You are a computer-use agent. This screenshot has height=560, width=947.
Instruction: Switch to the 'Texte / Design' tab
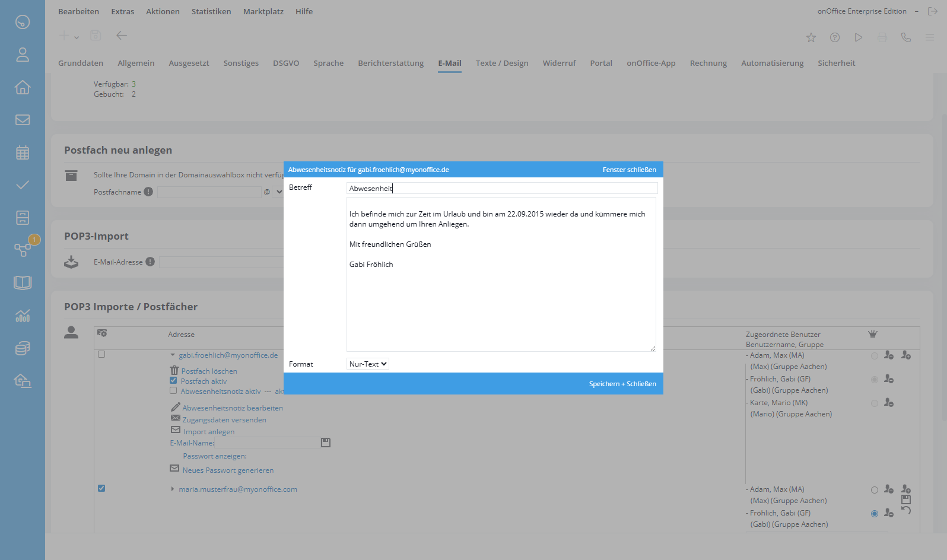pyautogui.click(x=501, y=63)
